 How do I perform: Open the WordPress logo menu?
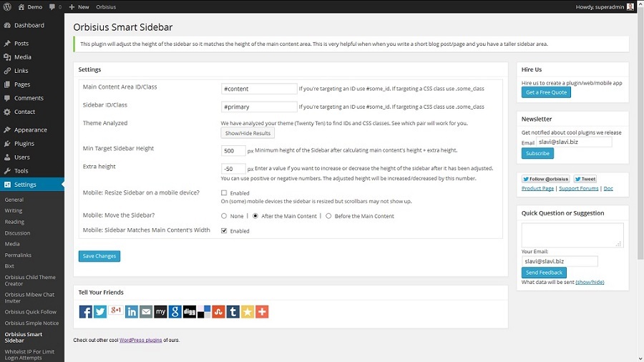point(7,6)
